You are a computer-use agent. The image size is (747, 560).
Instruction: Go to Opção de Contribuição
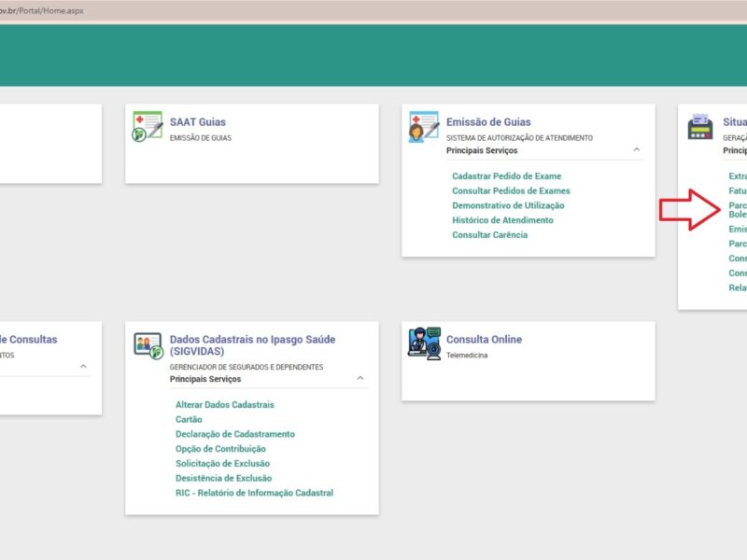click(x=220, y=449)
